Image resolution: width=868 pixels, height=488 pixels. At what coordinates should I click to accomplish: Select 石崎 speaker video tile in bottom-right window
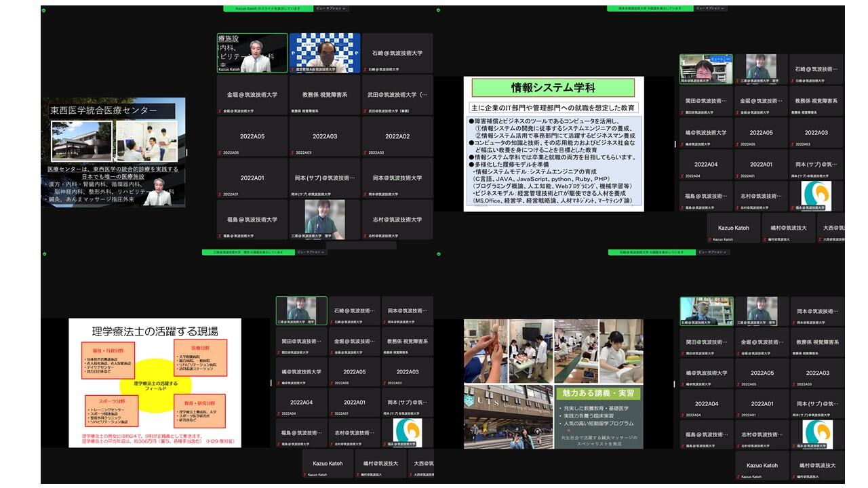706,311
